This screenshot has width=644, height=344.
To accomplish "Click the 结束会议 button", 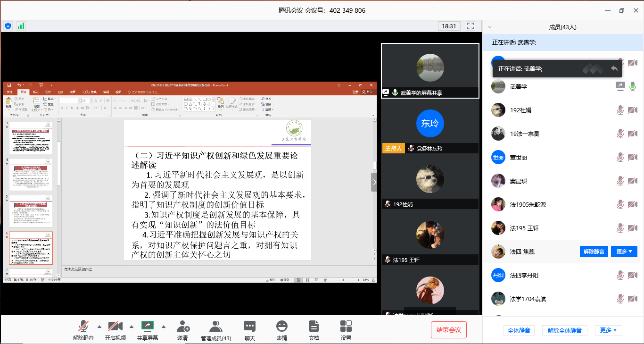I will [448, 330].
